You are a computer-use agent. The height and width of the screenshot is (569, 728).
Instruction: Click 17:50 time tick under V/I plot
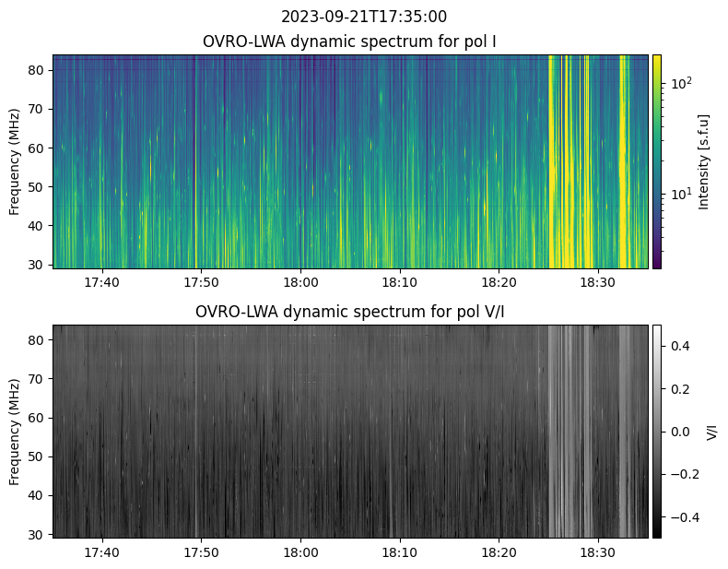point(201,552)
